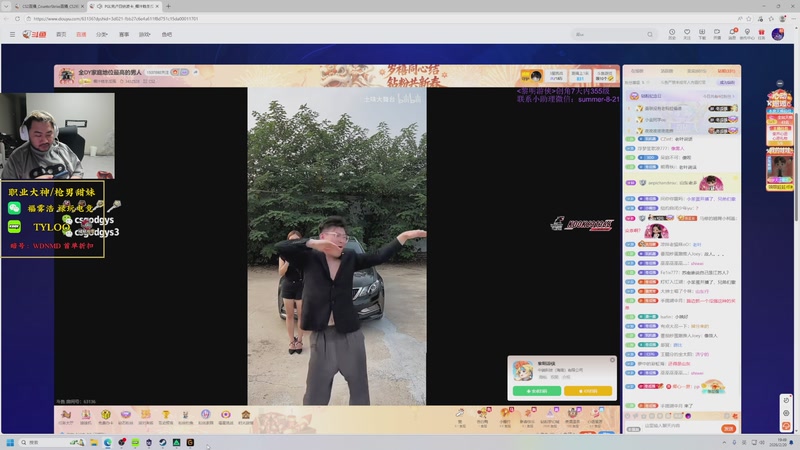Image resolution: width=800 pixels, height=450 pixels.
Task: Collapse the right-side floating widget
Action: point(780,83)
